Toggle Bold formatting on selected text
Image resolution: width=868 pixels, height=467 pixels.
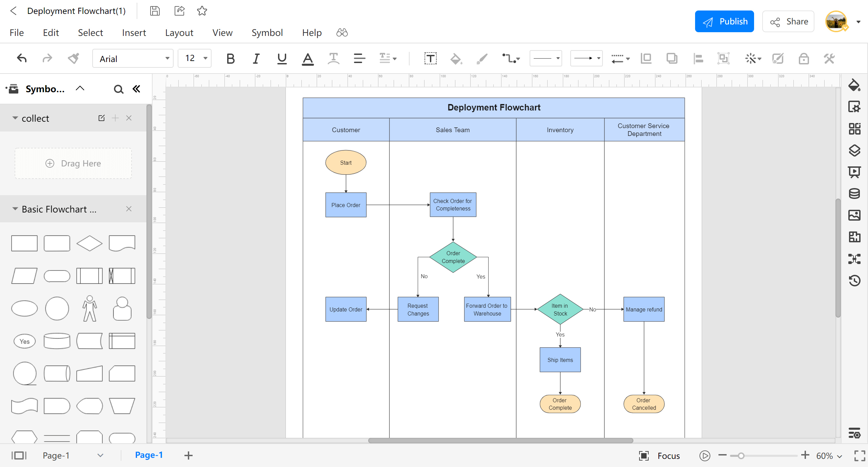pos(230,59)
